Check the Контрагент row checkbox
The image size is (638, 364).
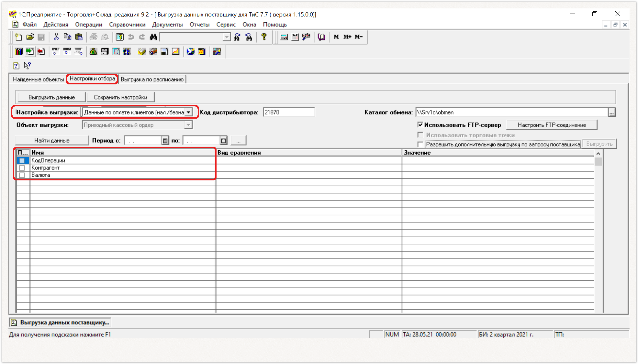click(22, 168)
